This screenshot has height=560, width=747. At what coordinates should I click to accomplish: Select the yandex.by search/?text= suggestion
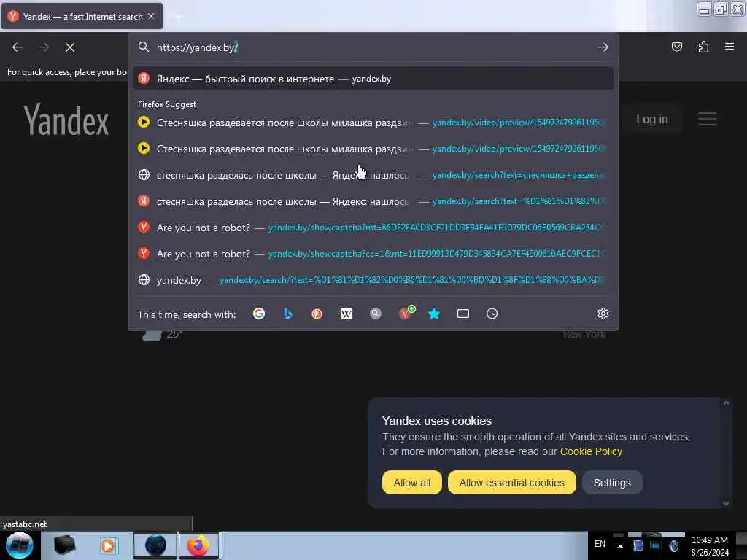[373, 280]
